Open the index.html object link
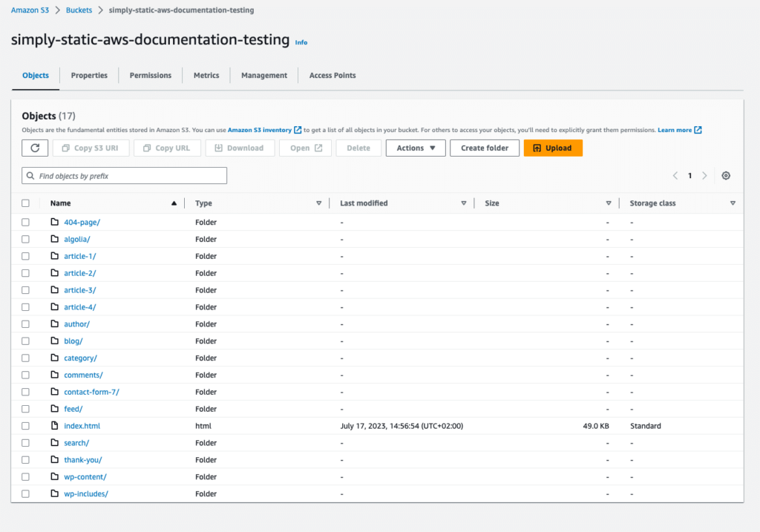Screen dimensions: 760x532 [x=82, y=426]
